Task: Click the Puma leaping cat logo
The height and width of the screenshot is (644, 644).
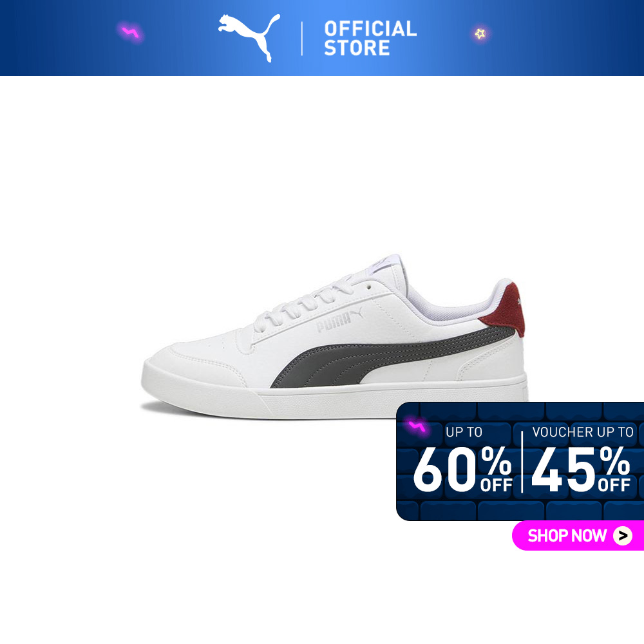Action: pyautogui.click(x=249, y=38)
